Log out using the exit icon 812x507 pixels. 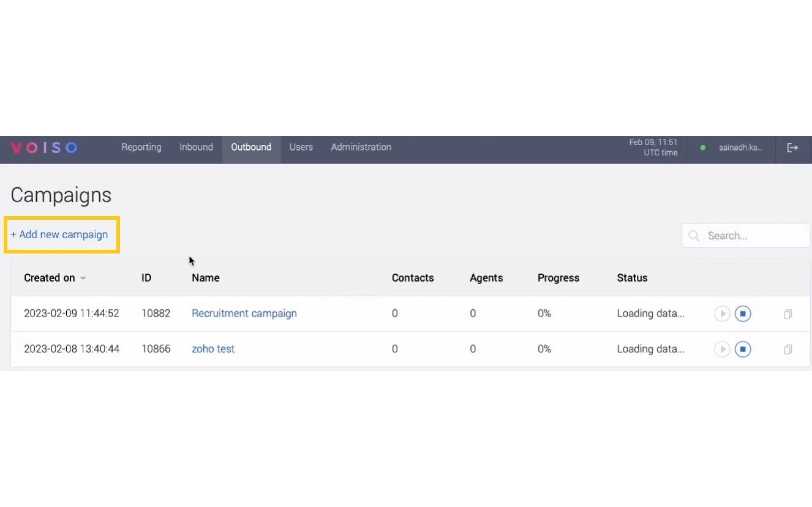[x=792, y=148]
